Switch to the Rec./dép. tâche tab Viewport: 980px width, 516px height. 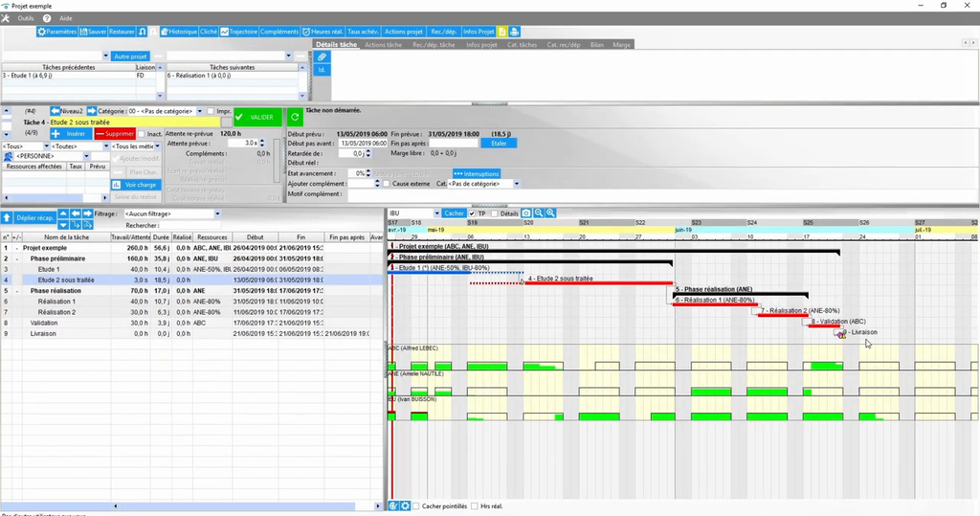click(x=434, y=45)
